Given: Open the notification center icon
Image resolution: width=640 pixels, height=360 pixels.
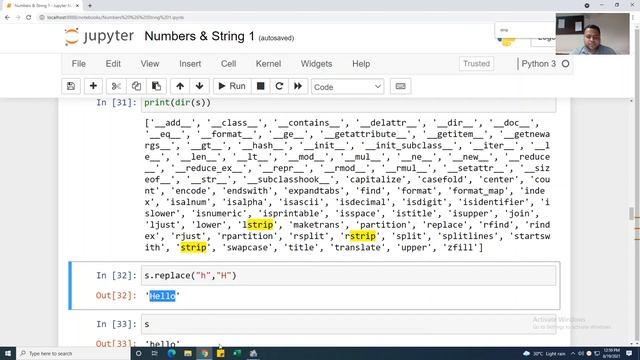Looking at the screenshot, I should coord(629,353).
